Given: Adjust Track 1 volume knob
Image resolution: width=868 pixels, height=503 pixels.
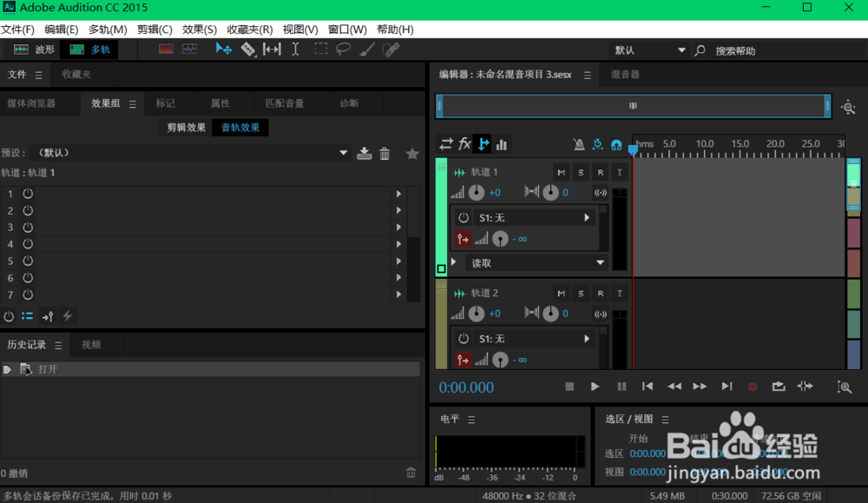Looking at the screenshot, I should [x=476, y=192].
